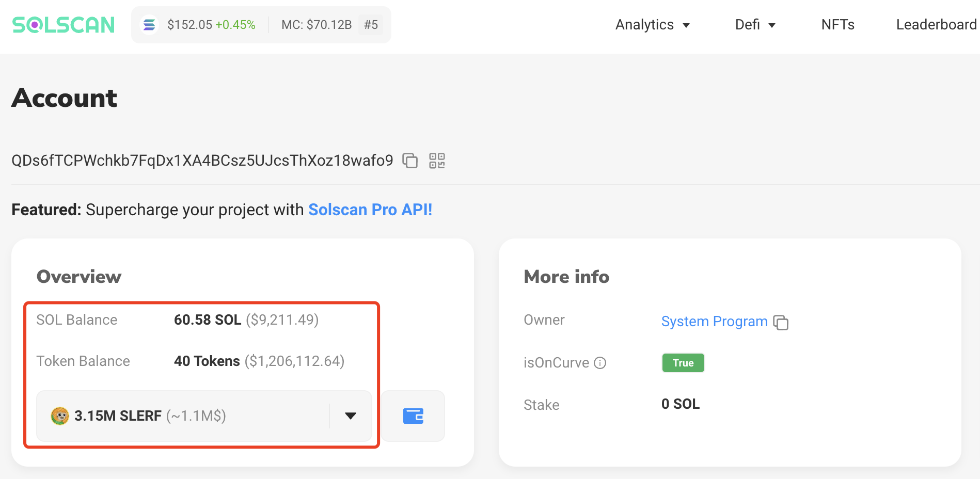
Task: Open the blue wallet icon button
Action: click(413, 416)
